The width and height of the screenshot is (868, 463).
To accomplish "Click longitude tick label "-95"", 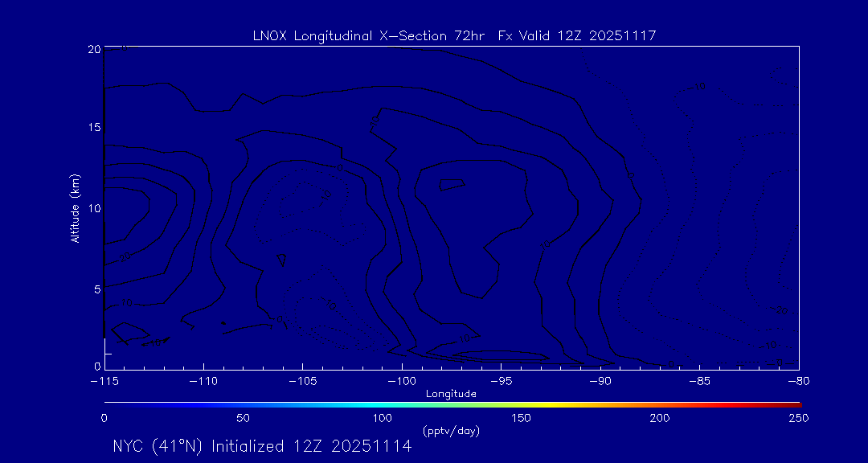I will (x=501, y=382).
